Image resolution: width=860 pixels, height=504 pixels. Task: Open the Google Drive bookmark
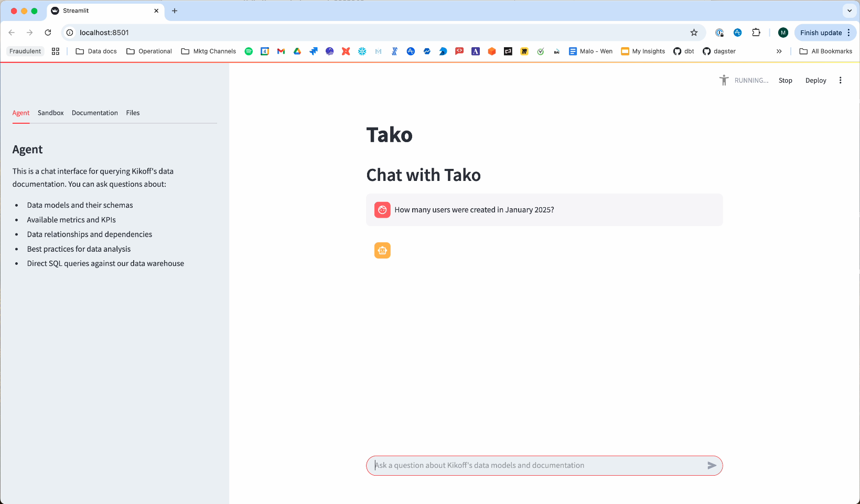point(297,51)
